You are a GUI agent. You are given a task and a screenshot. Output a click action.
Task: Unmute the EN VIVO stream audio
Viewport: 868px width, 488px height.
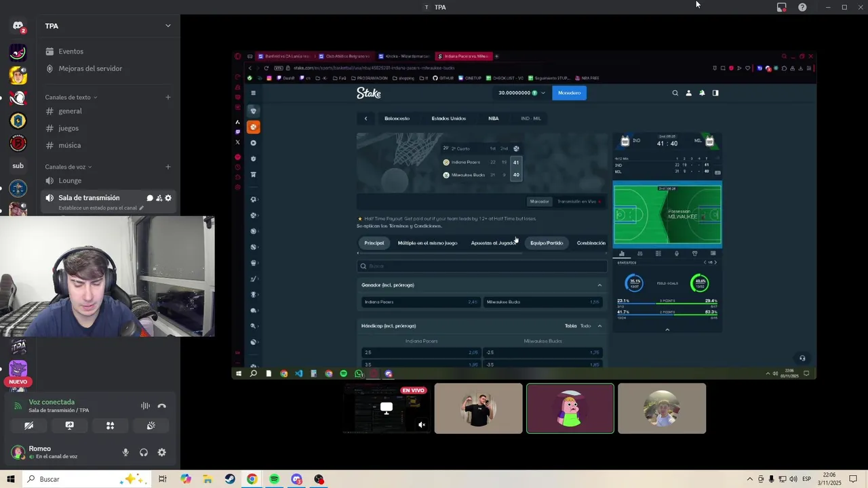[421, 425]
